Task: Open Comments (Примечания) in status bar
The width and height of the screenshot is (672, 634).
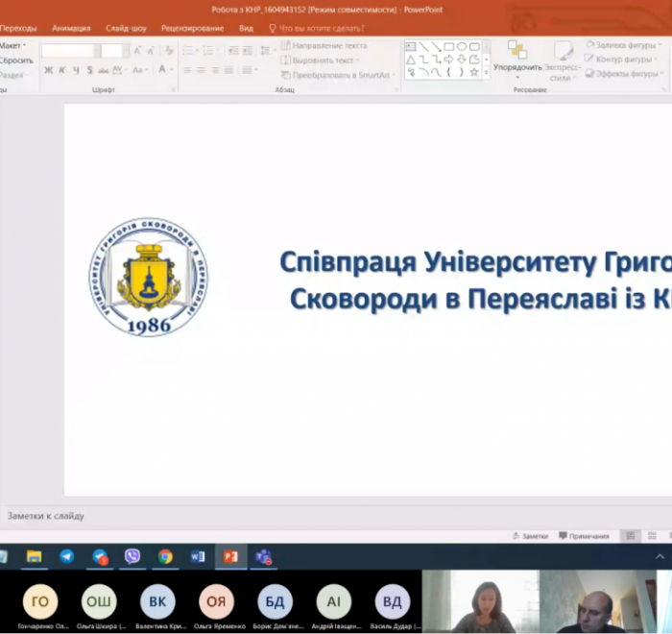Action: (x=584, y=536)
